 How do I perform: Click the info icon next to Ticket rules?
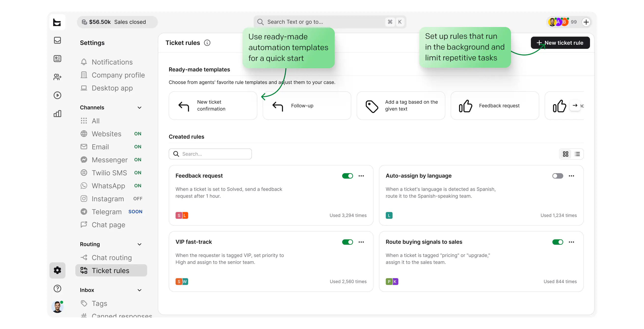[207, 43]
